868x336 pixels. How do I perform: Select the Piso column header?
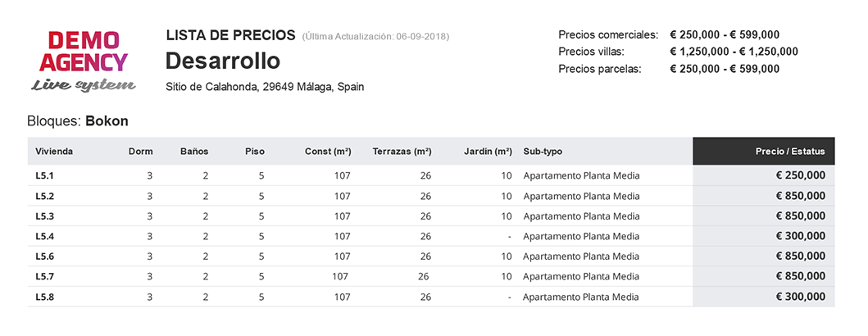[255, 151]
